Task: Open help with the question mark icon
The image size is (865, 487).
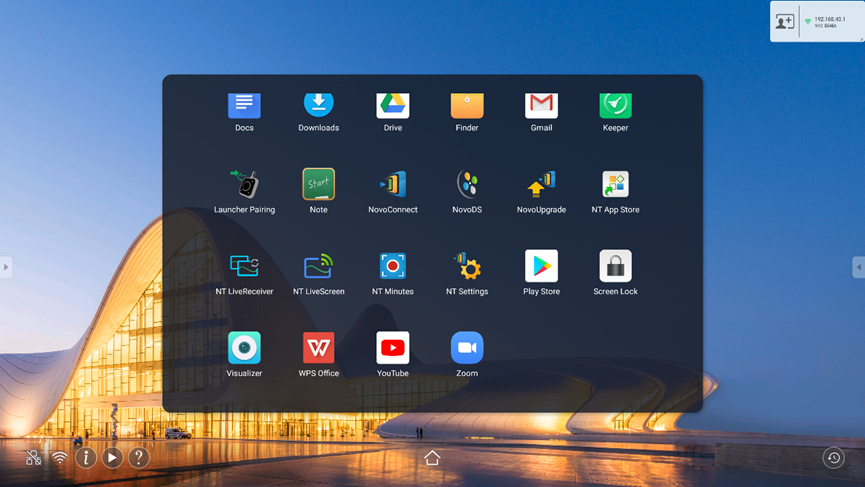Action: [x=139, y=457]
